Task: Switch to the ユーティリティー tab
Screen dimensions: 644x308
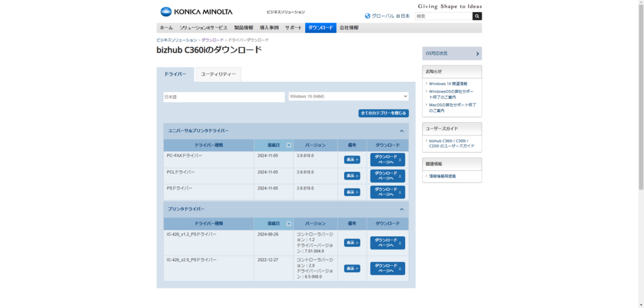Action: (x=218, y=74)
